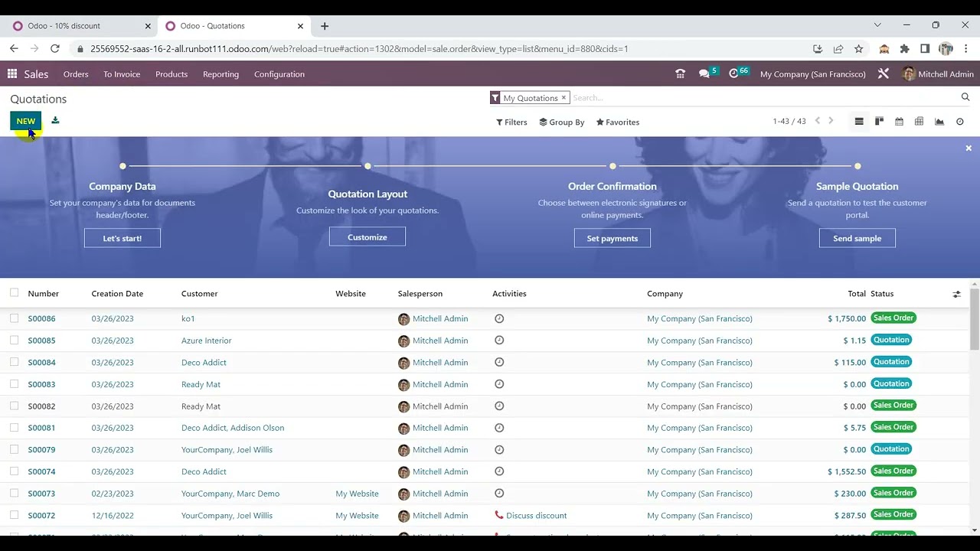Viewport: 980px width, 551px height.
Task: Select checkbox for order S00084
Action: (x=14, y=362)
